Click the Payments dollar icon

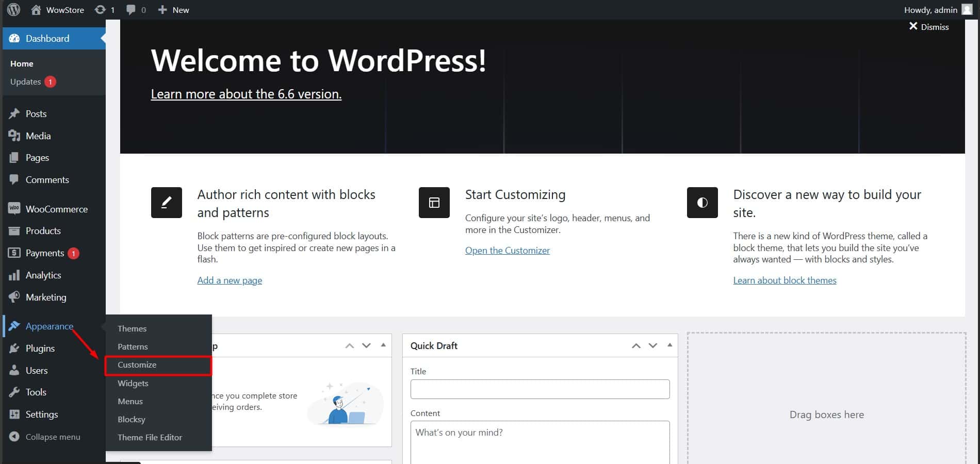click(14, 253)
